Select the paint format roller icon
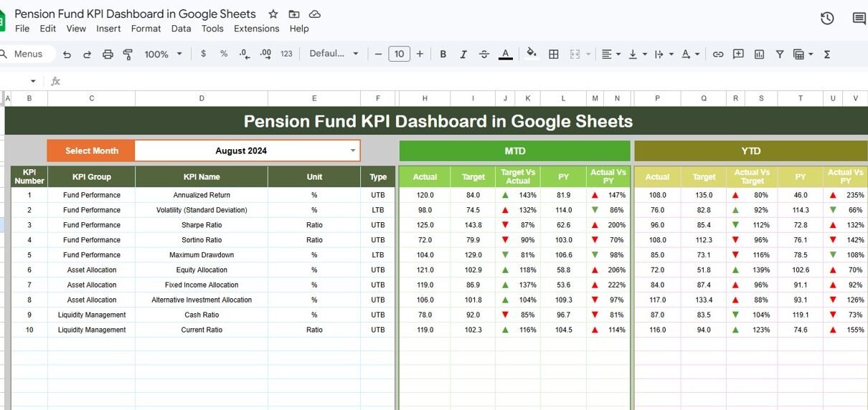 [x=128, y=54]
